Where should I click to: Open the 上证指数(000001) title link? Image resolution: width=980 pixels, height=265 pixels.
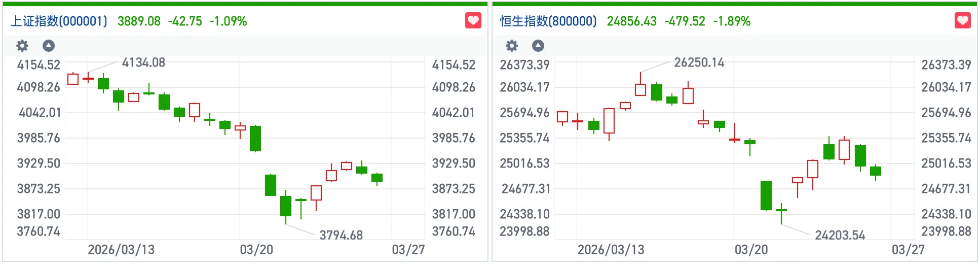tap(59, 21)
